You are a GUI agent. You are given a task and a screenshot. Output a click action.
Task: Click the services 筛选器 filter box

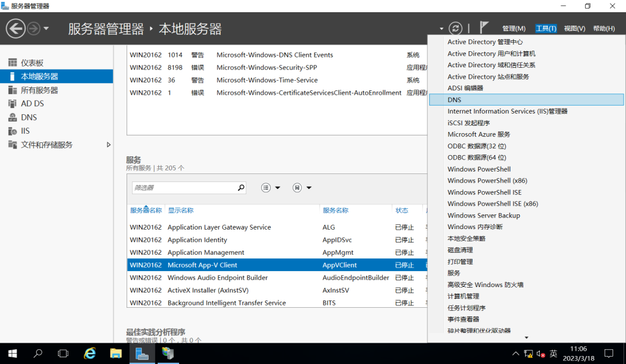pos(189,187)
